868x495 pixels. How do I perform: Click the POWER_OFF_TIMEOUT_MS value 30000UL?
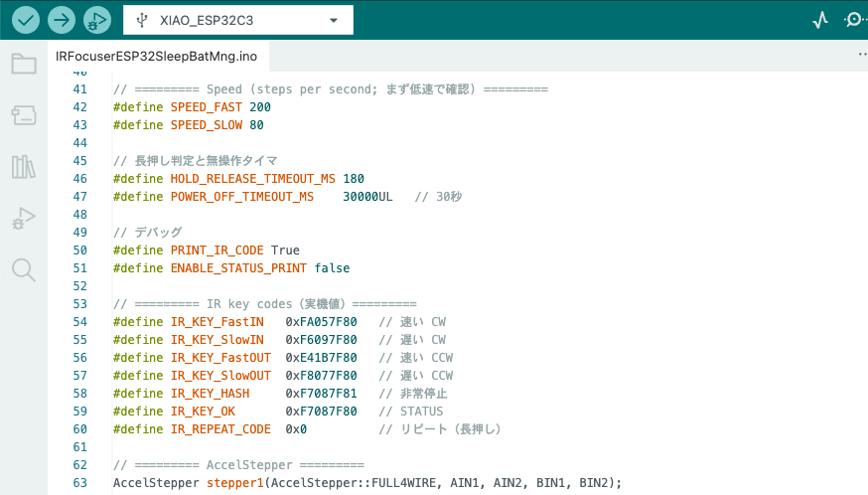coord(367,196)
